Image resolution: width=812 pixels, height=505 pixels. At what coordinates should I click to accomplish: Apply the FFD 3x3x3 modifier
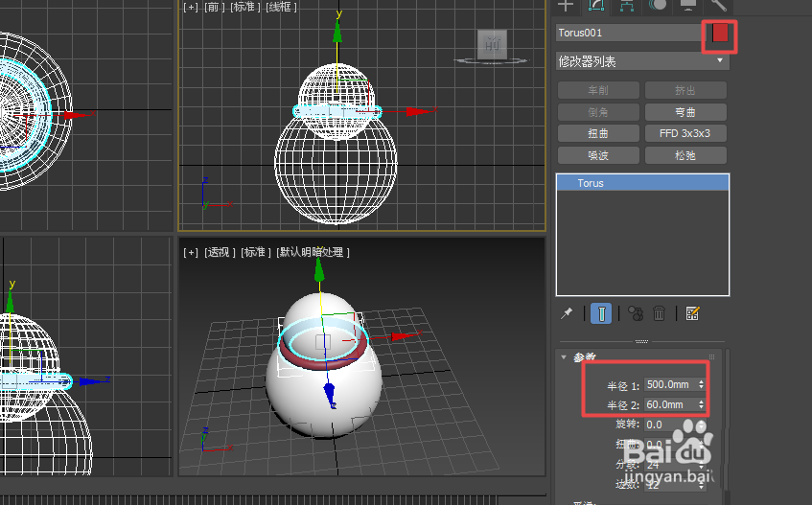pos(685,133)
